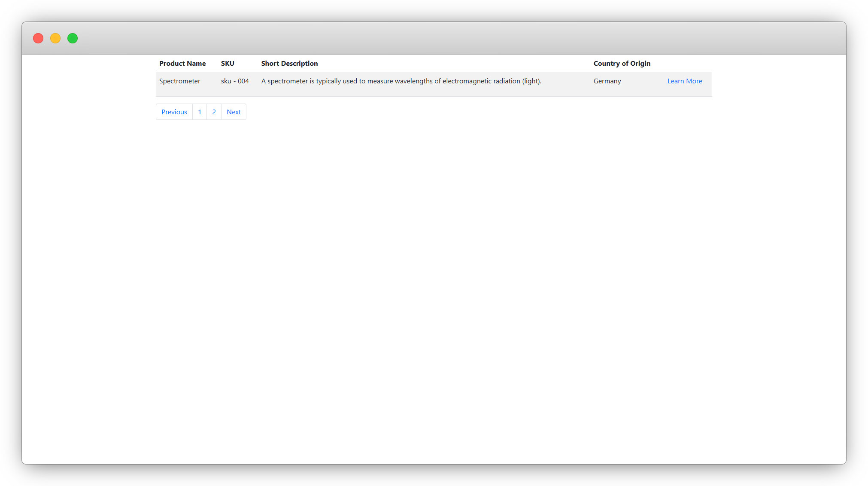
Task: Click the green maximize window button
Action: click(73, 38)
